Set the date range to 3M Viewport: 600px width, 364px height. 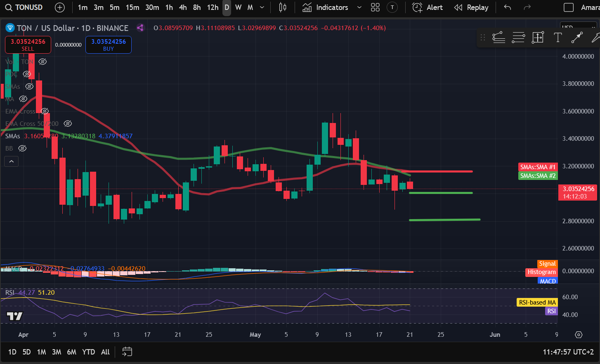pyautogui.click(x=57, y=352)
